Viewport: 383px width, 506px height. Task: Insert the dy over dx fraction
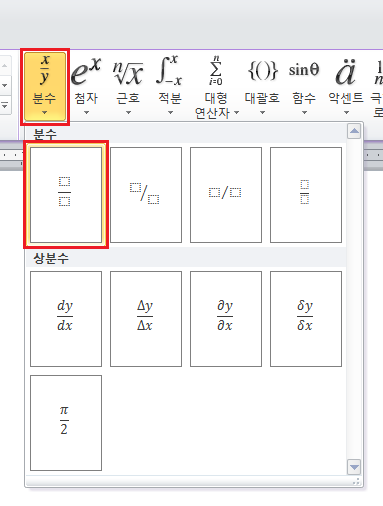tap(66, 319)
